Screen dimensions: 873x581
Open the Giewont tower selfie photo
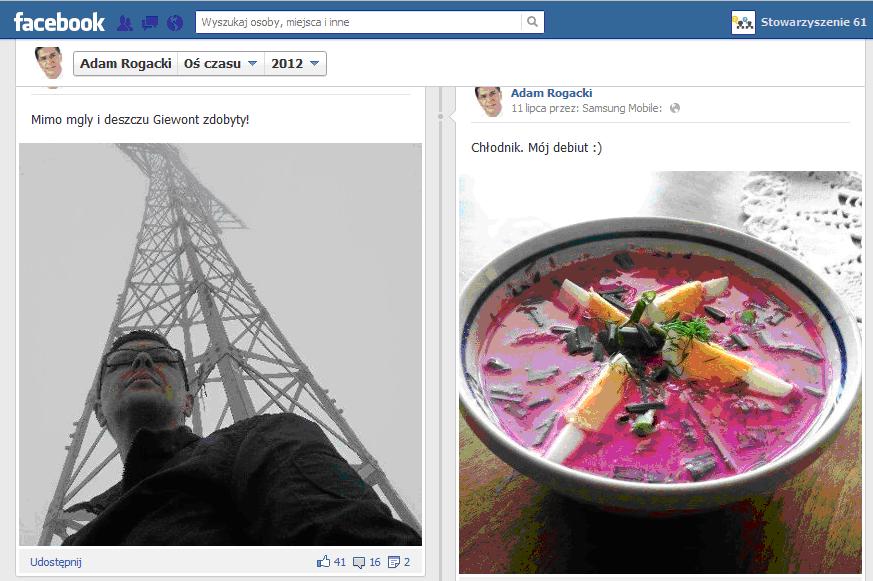tap(220, 344)
